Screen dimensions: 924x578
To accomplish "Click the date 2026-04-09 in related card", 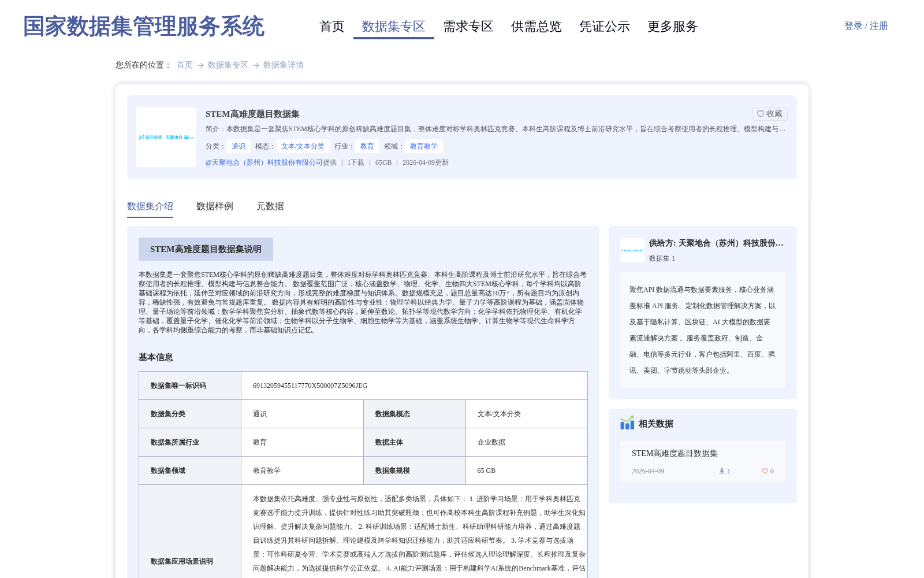I will click(648, 471).
